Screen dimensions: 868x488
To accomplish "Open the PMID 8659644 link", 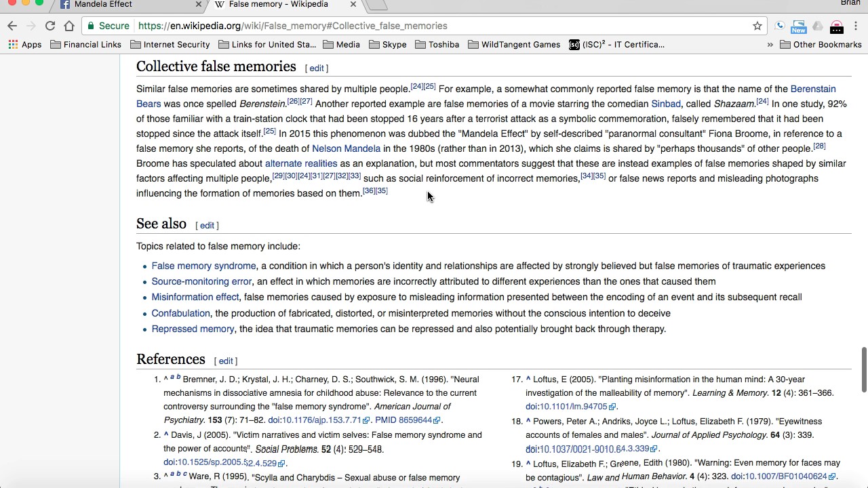I will pos(408,420).
